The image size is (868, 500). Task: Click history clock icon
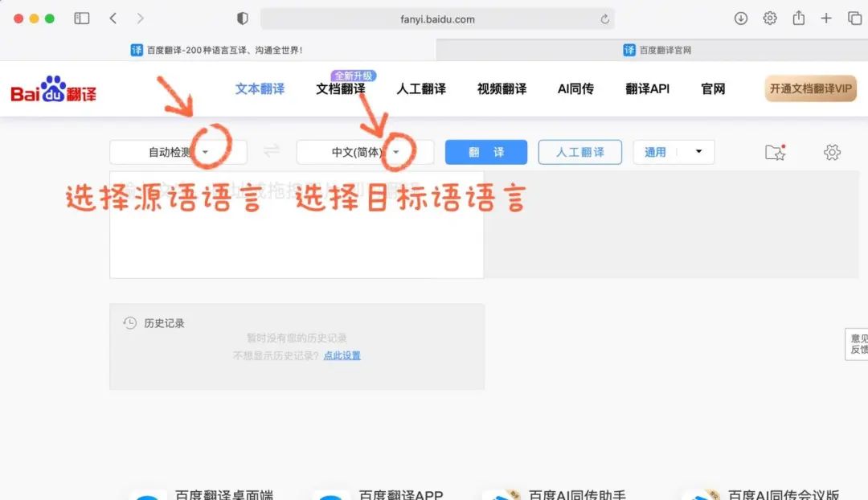tap(129, 323)
